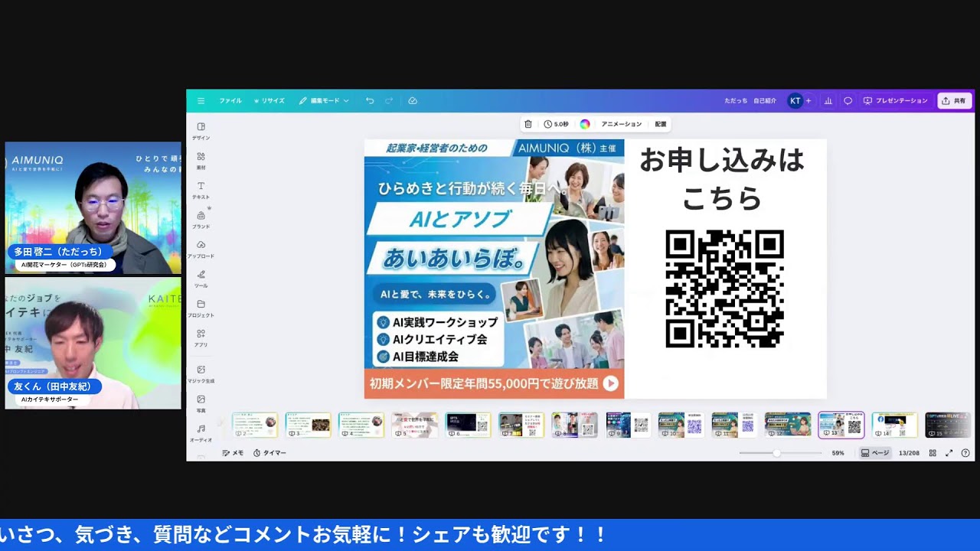Select the あいあいらぼ banner image

coord(494,269)
